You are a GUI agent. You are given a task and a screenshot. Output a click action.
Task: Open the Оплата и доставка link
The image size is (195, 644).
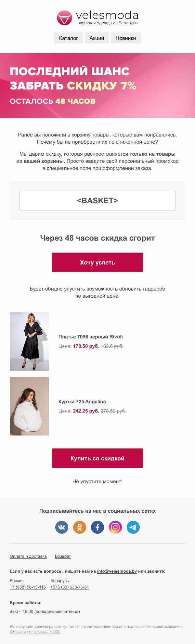coord(28,556)
